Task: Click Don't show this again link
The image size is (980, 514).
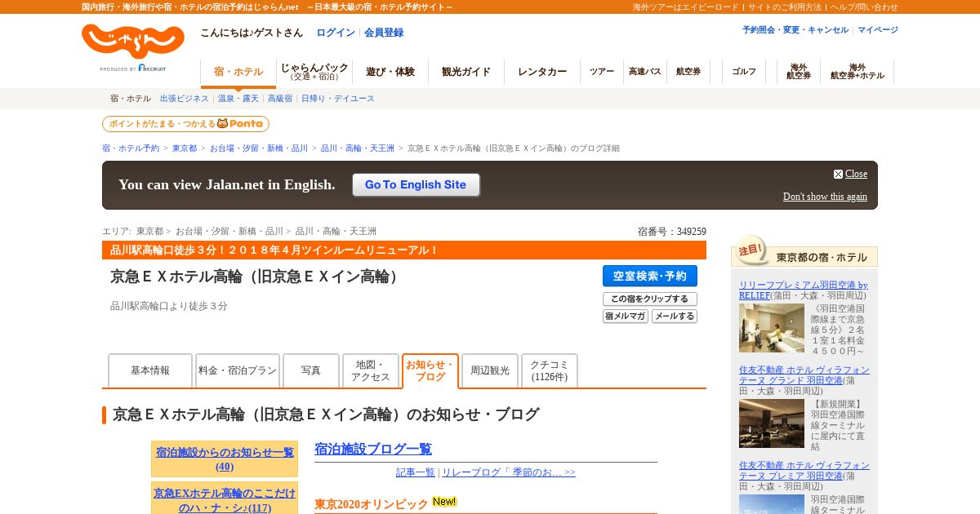Action: [825, 197]
